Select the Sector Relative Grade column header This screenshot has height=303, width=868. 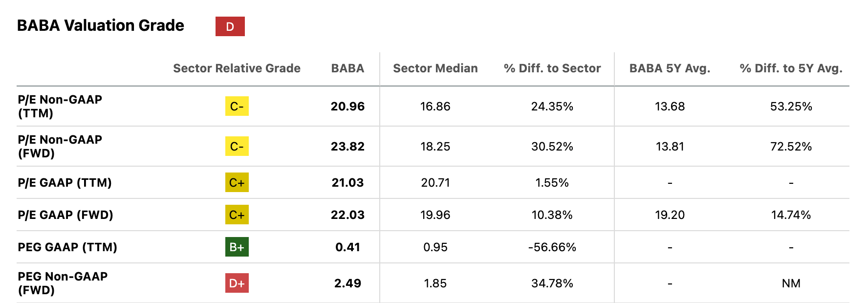237,68
